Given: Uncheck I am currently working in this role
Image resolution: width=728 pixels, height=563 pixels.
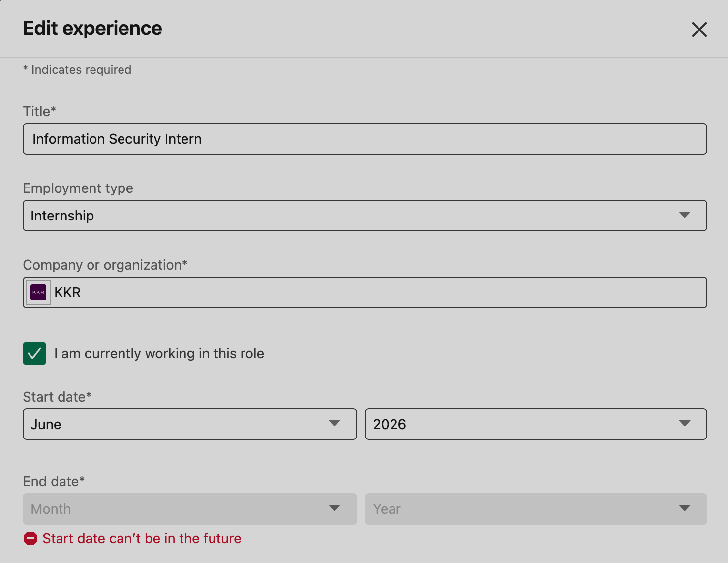Looking at the screenshot, I should [34, 353].
